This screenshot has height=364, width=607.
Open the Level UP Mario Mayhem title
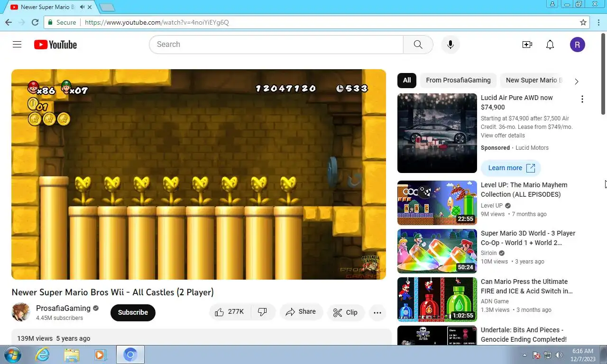pos(524,190)
